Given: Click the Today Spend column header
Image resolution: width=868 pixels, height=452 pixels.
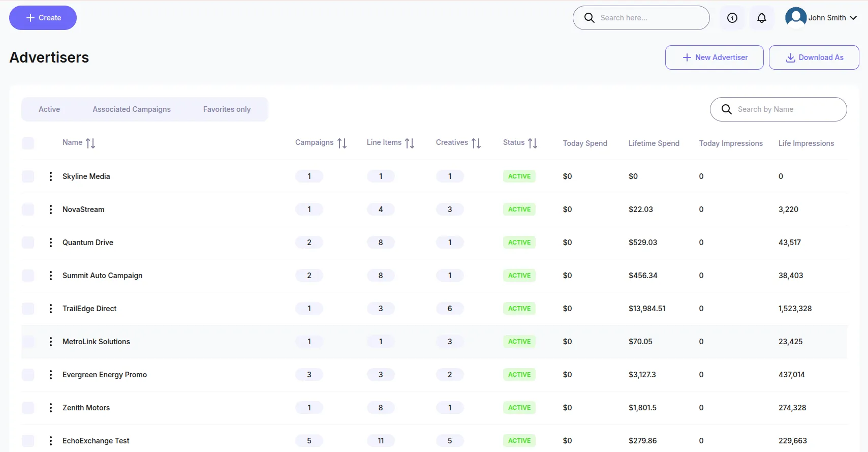Looking at the screenshot, I should tap(585, 143).
